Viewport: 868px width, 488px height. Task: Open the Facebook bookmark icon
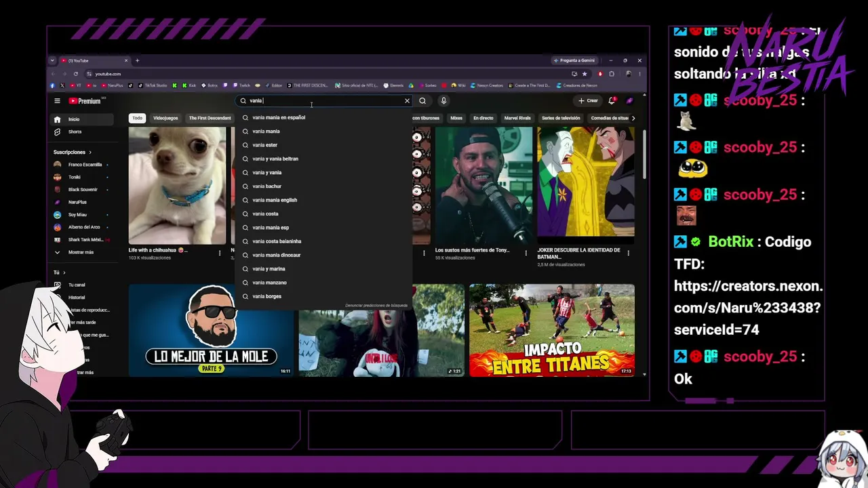[x=53, y=85]
